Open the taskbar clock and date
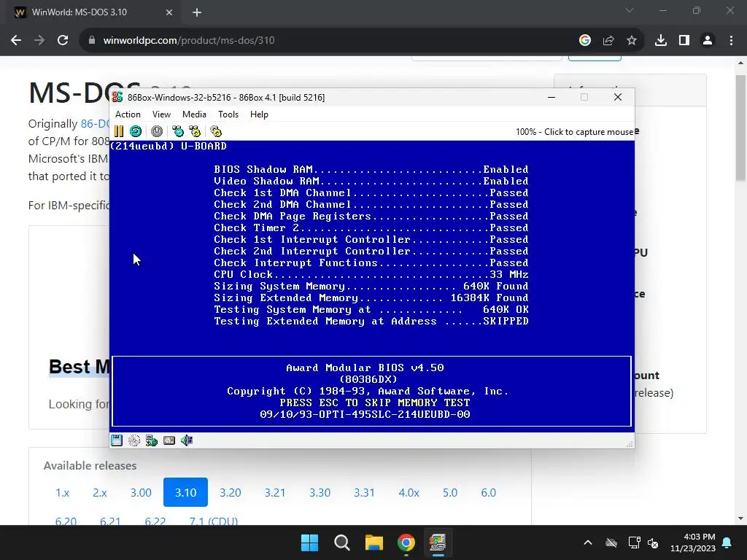 click(693, 542)
